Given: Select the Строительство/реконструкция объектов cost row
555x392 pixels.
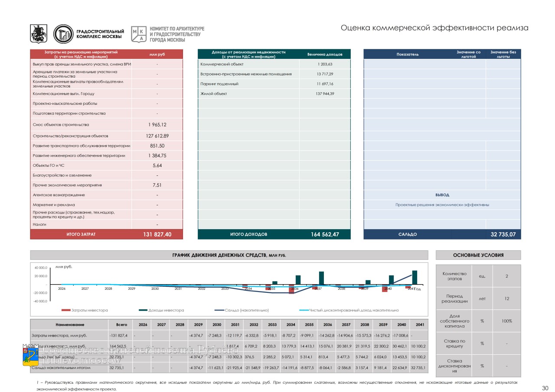Looking at the screenshot, I should pos(106,136).
